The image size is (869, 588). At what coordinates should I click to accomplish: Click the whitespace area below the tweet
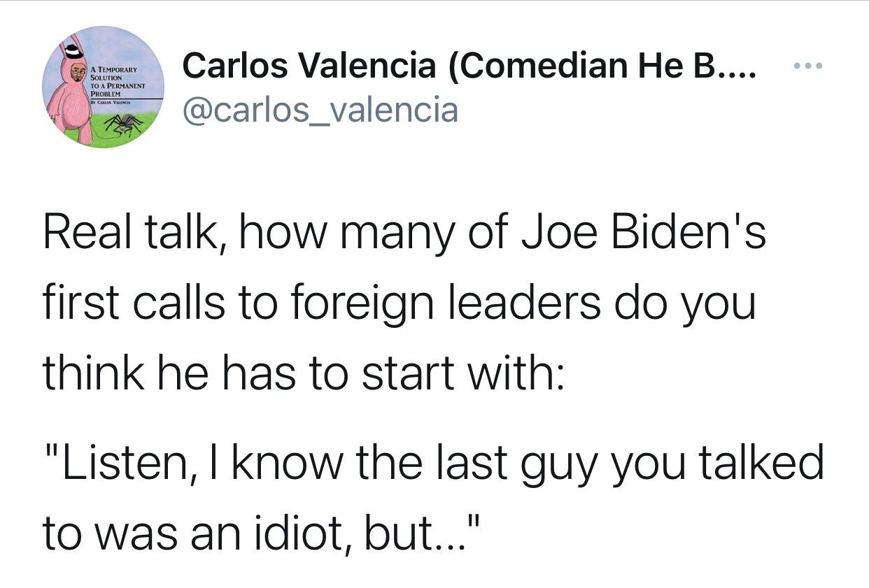tap(434, 573)
